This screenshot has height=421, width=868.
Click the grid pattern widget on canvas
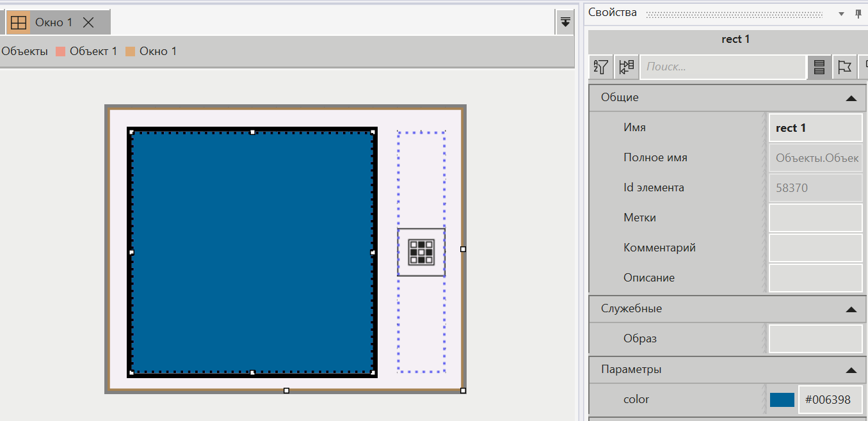click(421, 252)
